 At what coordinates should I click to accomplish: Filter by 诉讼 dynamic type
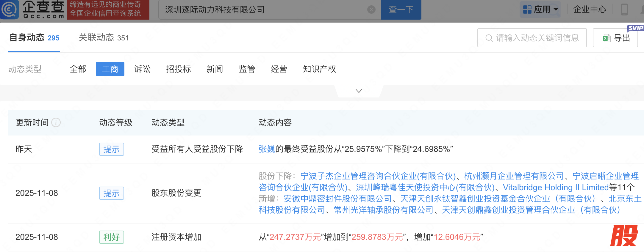tap(142, 69)
